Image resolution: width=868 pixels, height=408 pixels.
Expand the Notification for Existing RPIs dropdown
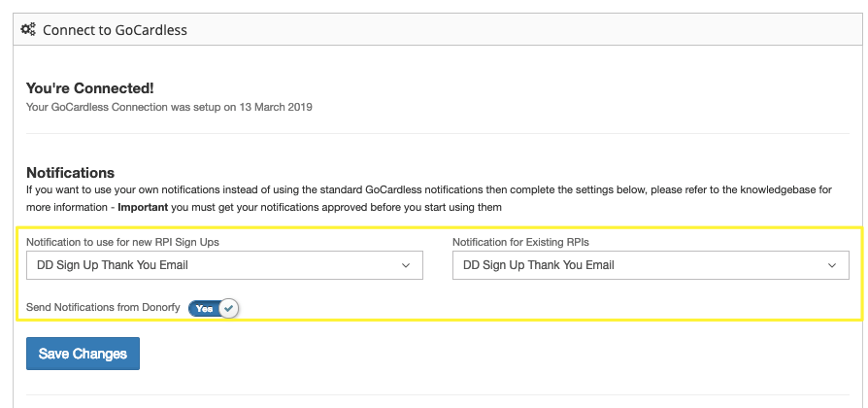click(651, 264)
